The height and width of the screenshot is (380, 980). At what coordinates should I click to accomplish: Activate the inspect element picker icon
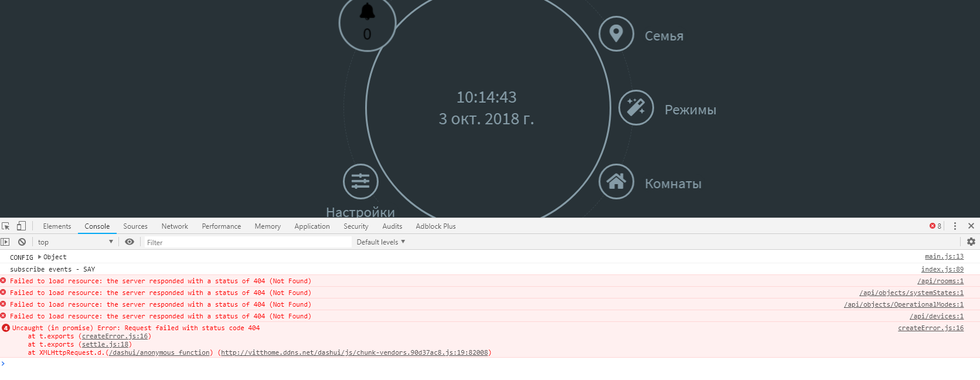click(x=6, y=226)
